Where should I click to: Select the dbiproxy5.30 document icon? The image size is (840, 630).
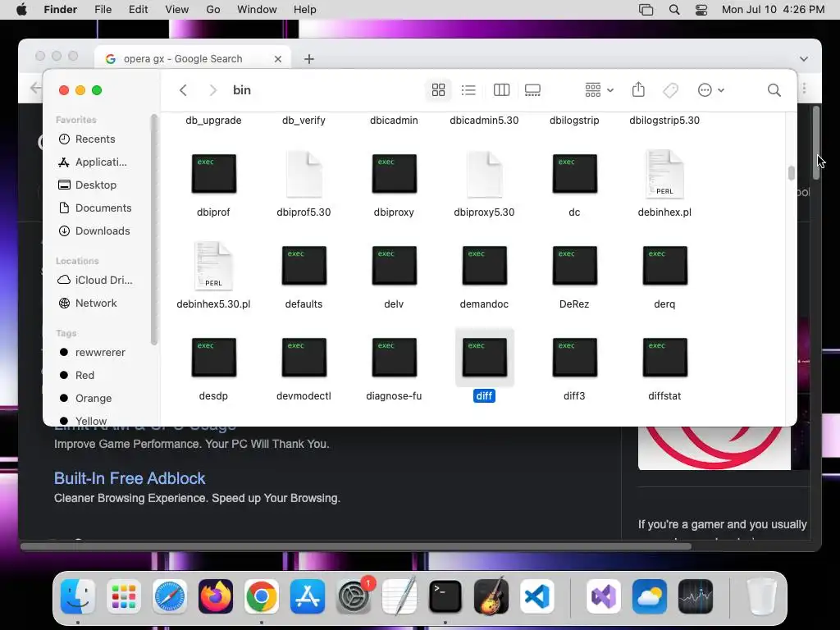(x=485, y=174)
